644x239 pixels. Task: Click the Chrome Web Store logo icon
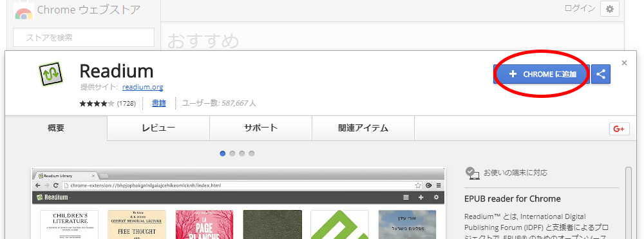point(23,11)
